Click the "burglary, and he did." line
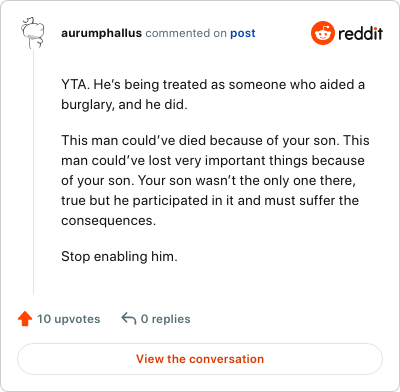The height and width of the screenshot is (392, 400). (124, 105)
